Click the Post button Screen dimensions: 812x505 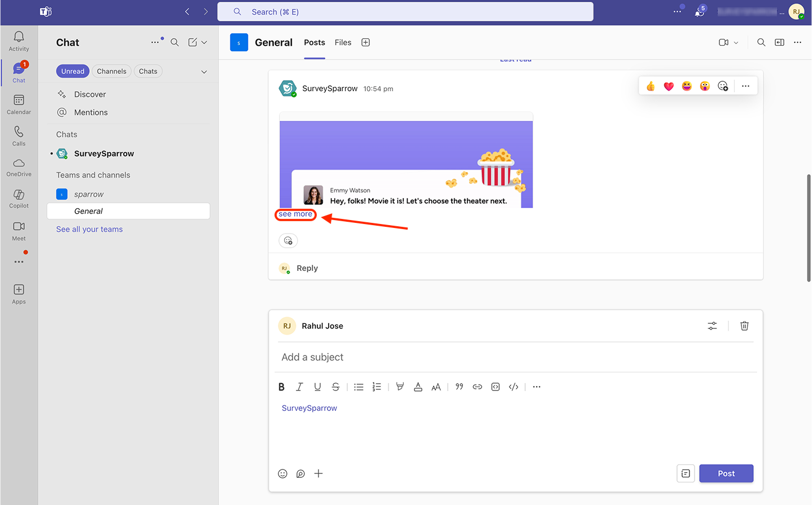click(x=726, y=473)
